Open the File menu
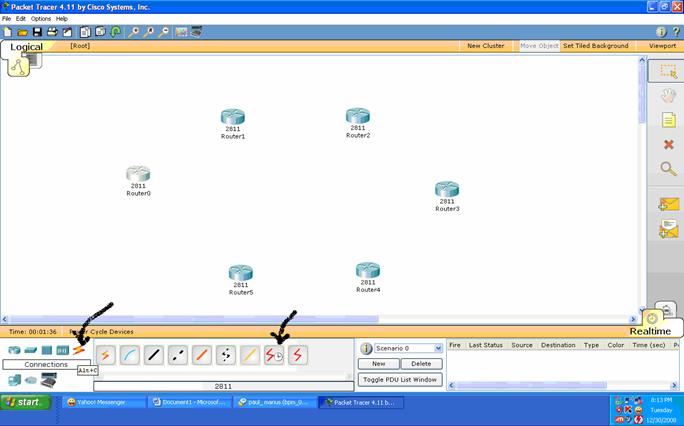Image resolution: width=684 pixels, height=426 pixels. click(7, 19)
